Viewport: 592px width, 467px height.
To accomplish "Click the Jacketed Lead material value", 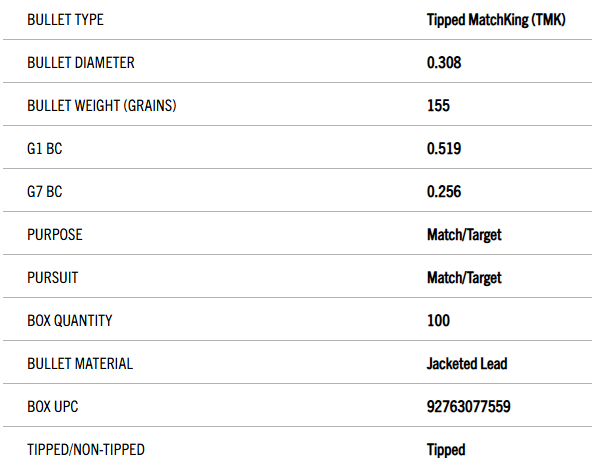I will tap(467, 364).
